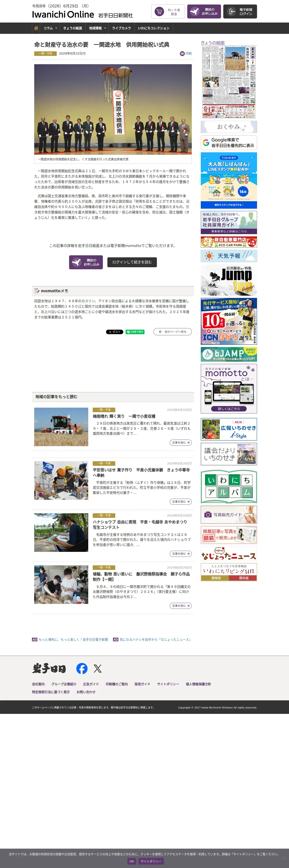Open the いわにちコレクション menu item
The width and height of the screenshot is (289, 868).
click(x=154, y=28)
